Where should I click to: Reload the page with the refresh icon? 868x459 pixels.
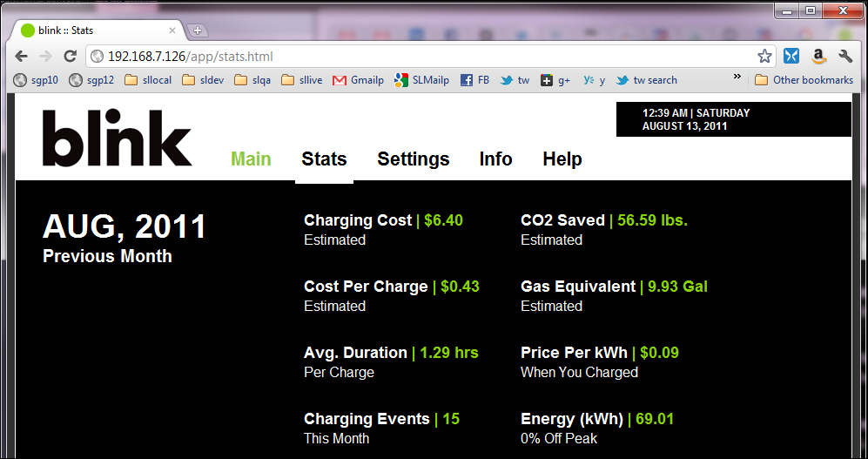click(70, 56)
